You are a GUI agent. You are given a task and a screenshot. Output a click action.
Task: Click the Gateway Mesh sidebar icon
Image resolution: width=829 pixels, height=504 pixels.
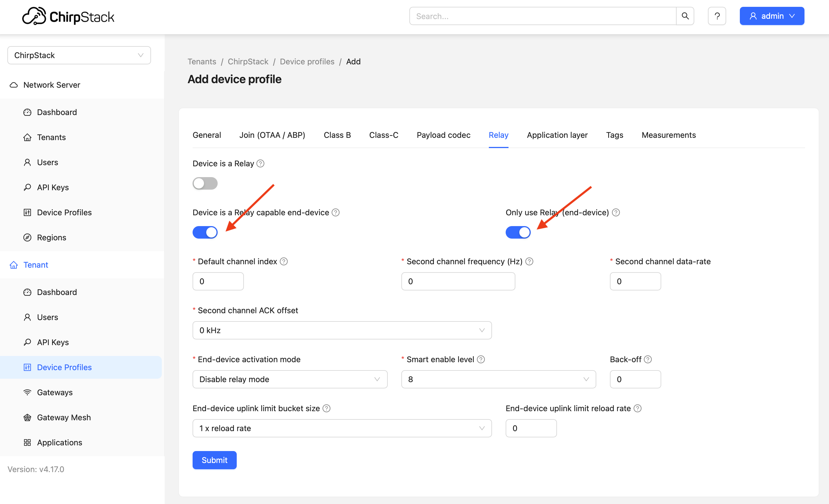click(x=27, y=417)
